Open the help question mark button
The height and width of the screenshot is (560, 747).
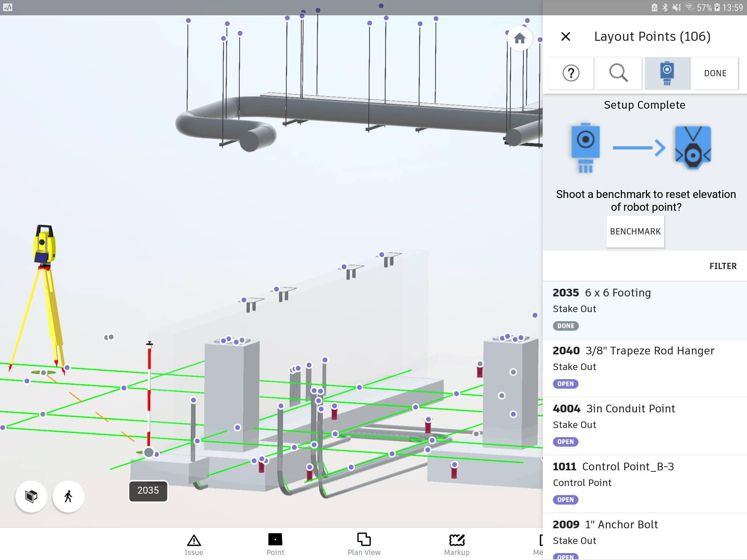[x=571, y=73]
